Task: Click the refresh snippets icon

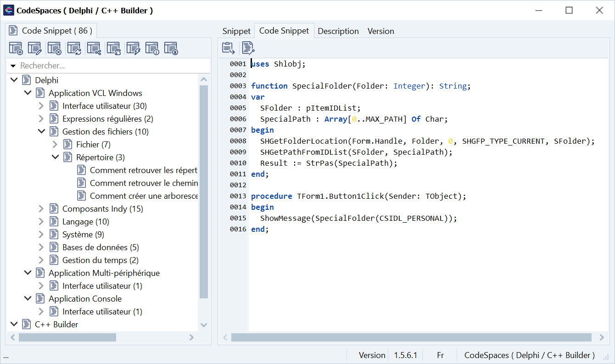Action: (74, 48)
